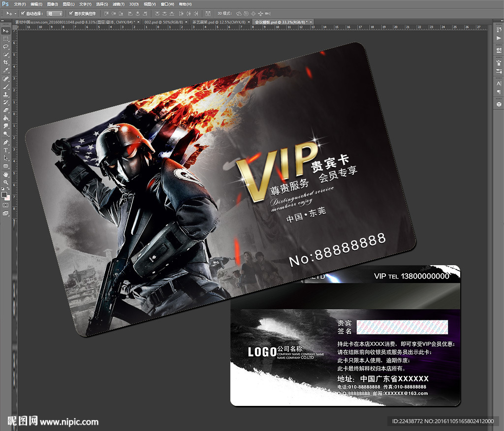The image size is (504, 431).
Task: Select the Rounded Rectangle shape tool
Action: pos(6,166)
